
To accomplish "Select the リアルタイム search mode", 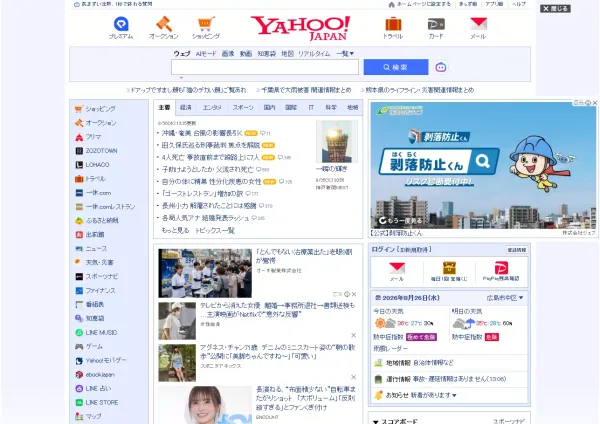I will point(314,54).
